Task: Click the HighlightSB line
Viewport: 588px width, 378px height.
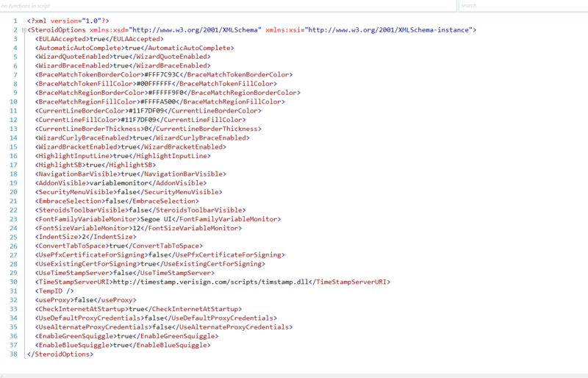Action: click(x=96, y=165)
